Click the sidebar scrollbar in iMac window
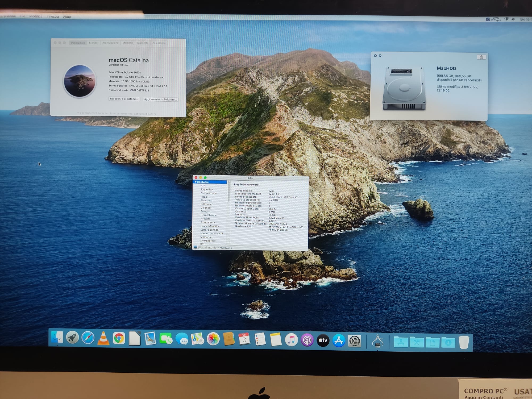Viewport: 532px width, 399px height. tap(228, 192)
